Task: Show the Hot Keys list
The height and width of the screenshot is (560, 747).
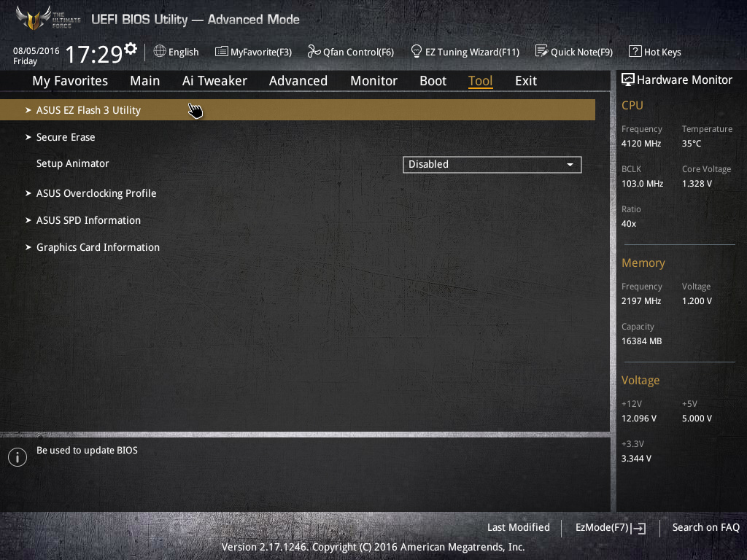Action: coord(655,52)
